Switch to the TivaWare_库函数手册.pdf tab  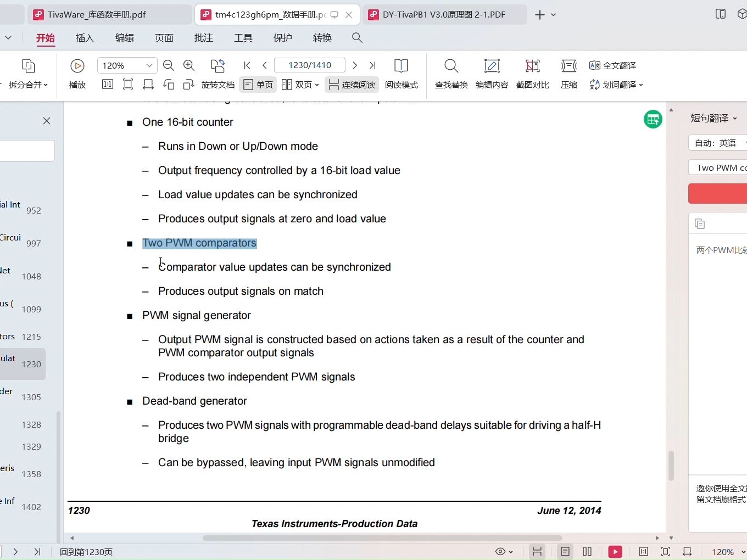click(x=109, y=15)
